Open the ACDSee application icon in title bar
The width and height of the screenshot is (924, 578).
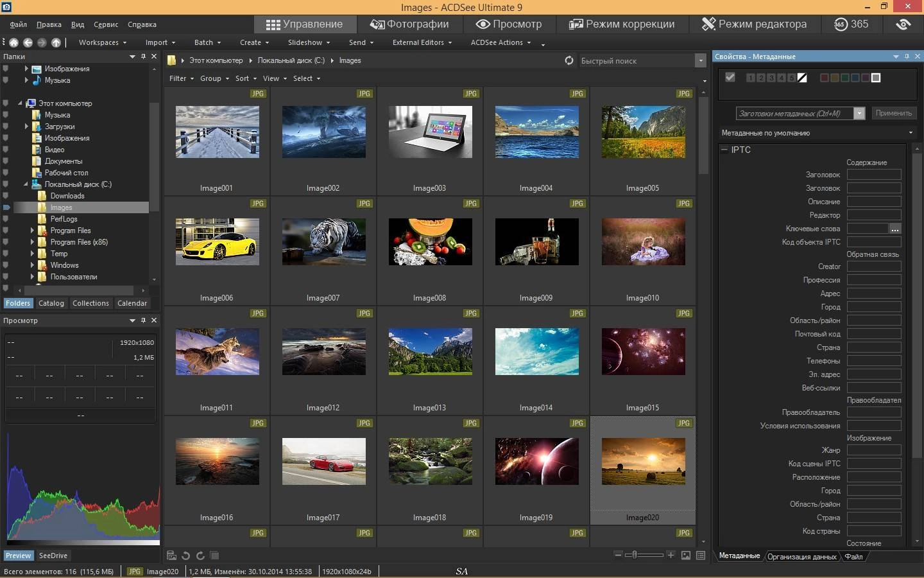tap(6, 6)
